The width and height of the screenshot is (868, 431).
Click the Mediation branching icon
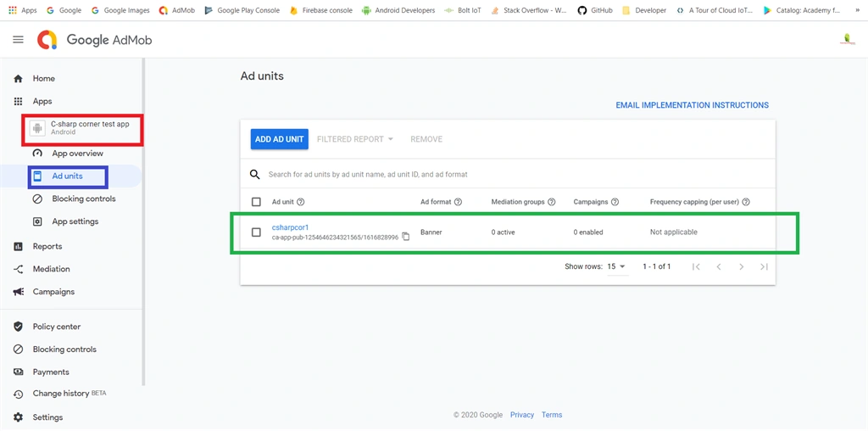pos(19,269)
